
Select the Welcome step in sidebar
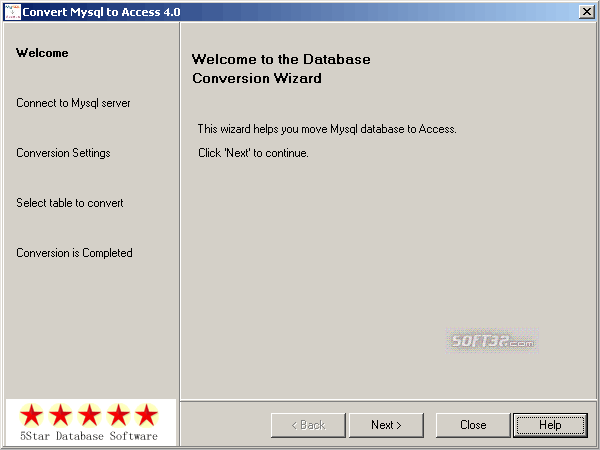pos(42,53)
